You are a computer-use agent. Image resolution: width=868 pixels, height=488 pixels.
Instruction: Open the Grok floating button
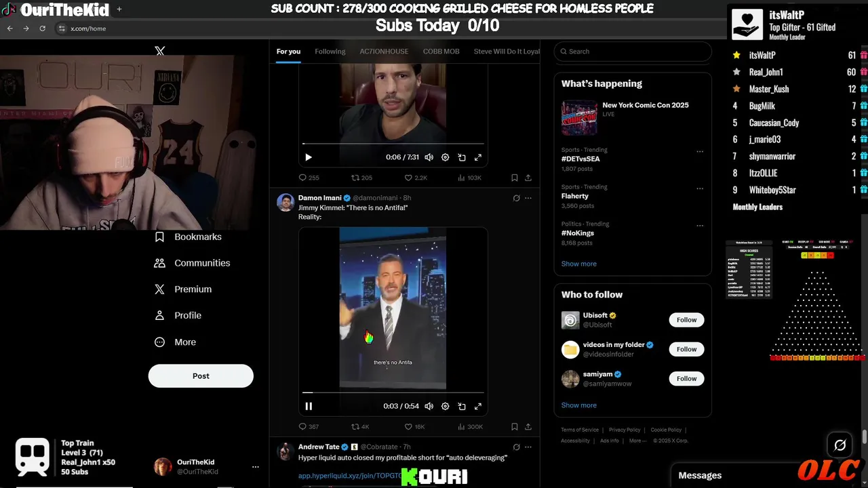840,445
